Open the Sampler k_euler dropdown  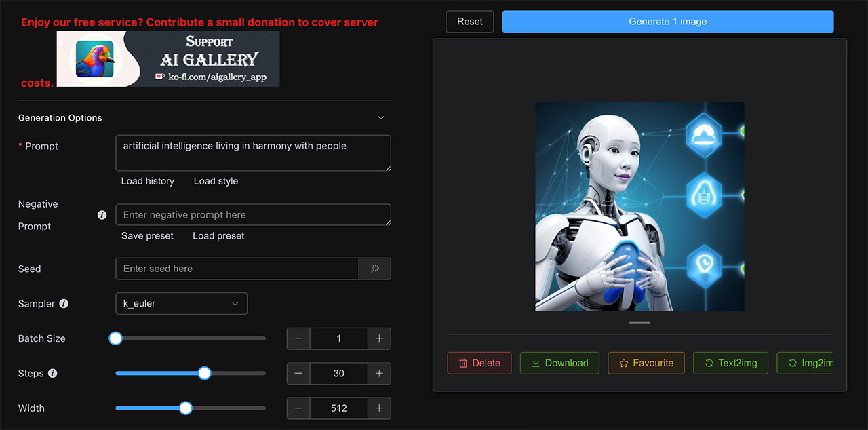click(181, 304)
